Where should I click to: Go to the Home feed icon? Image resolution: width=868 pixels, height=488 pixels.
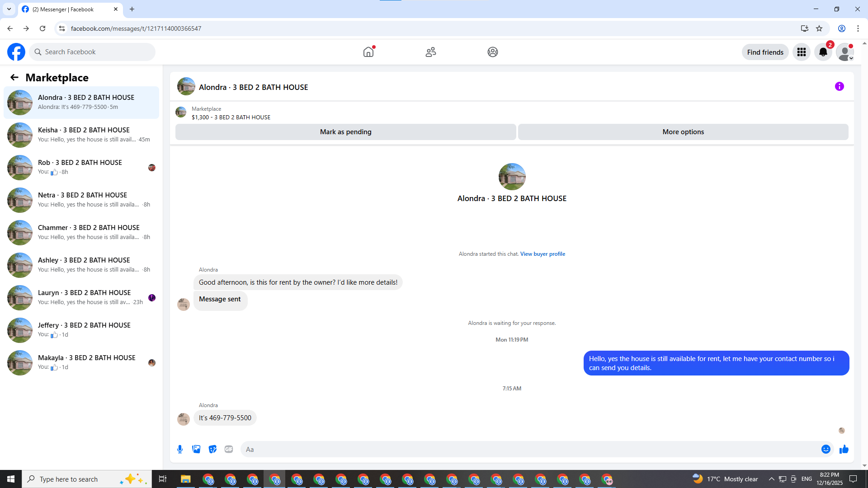[368, 52]
